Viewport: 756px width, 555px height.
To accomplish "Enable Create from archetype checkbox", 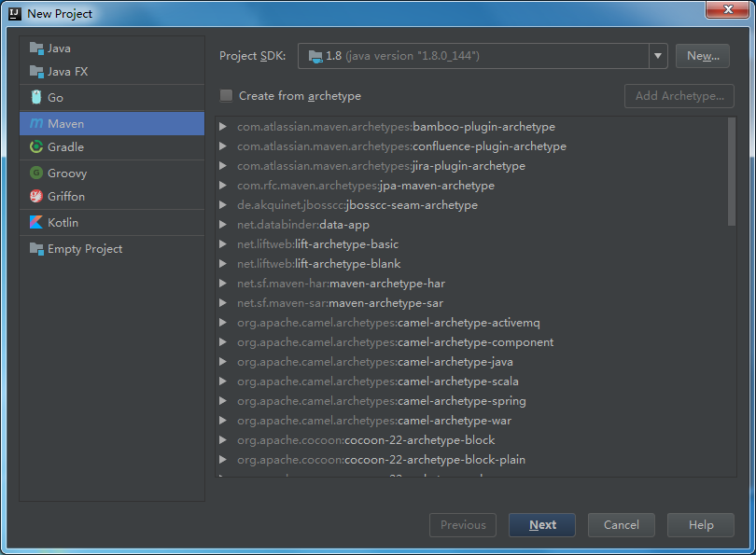I will tap(226, 95).
